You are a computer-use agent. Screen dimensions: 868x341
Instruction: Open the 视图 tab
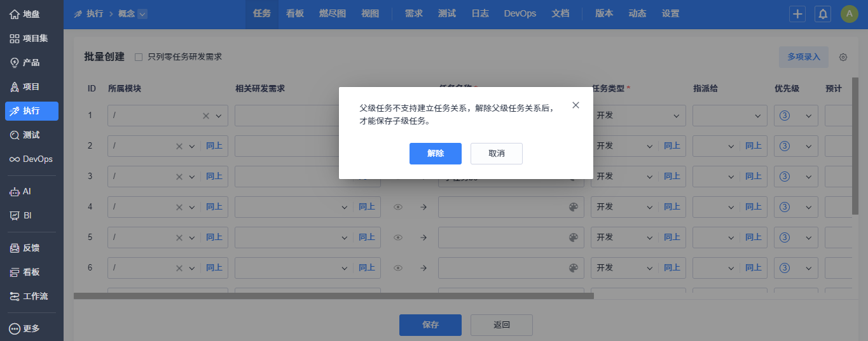370,13
